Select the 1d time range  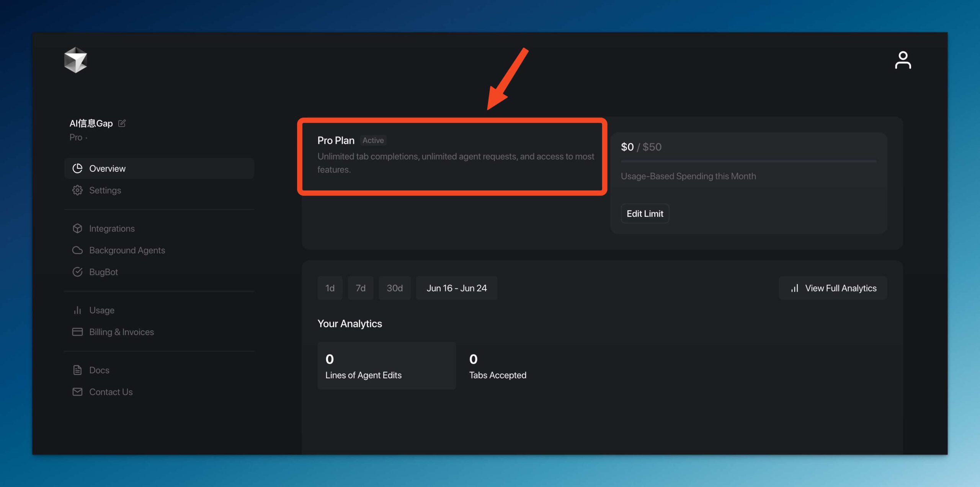[x=330, y=288]
